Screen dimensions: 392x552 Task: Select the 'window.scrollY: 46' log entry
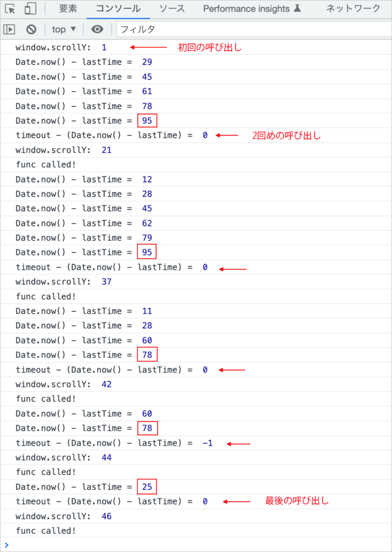[x=64, y=516]
